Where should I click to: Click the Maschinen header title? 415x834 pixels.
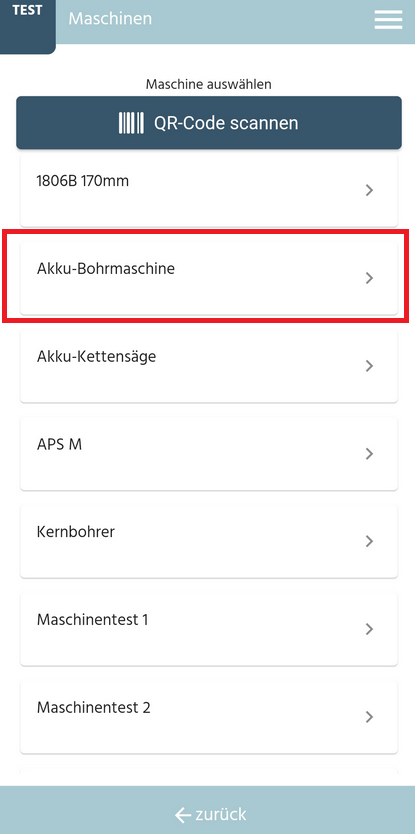click(110, 19)
